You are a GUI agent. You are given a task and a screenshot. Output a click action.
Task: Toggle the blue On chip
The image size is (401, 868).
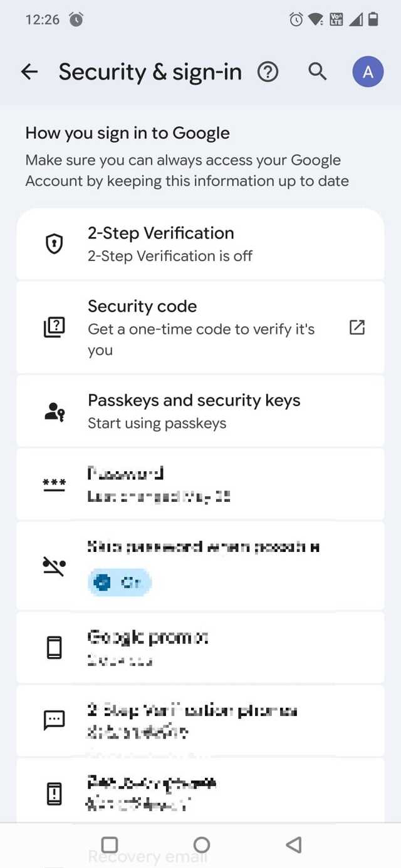[120, 583]
